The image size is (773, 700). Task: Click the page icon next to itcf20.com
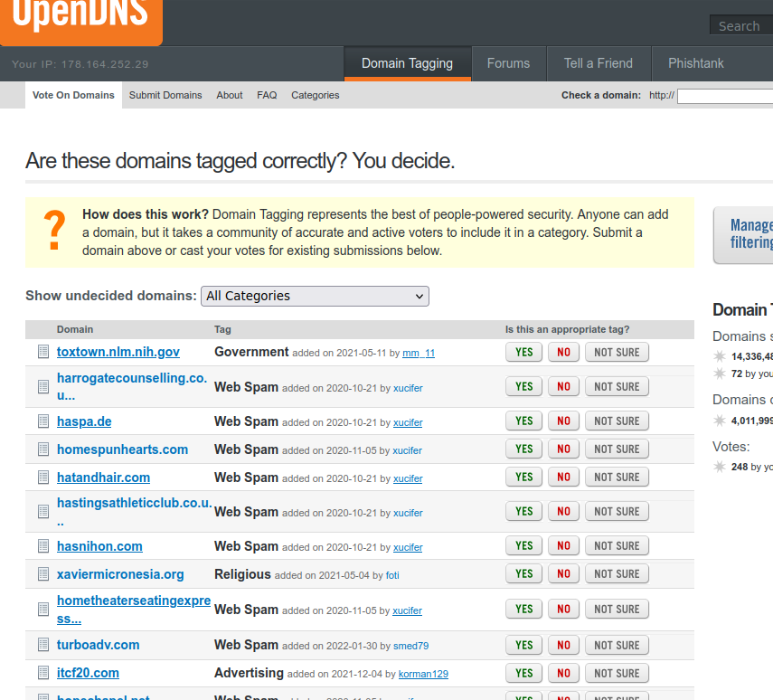(x=42, y=673)
